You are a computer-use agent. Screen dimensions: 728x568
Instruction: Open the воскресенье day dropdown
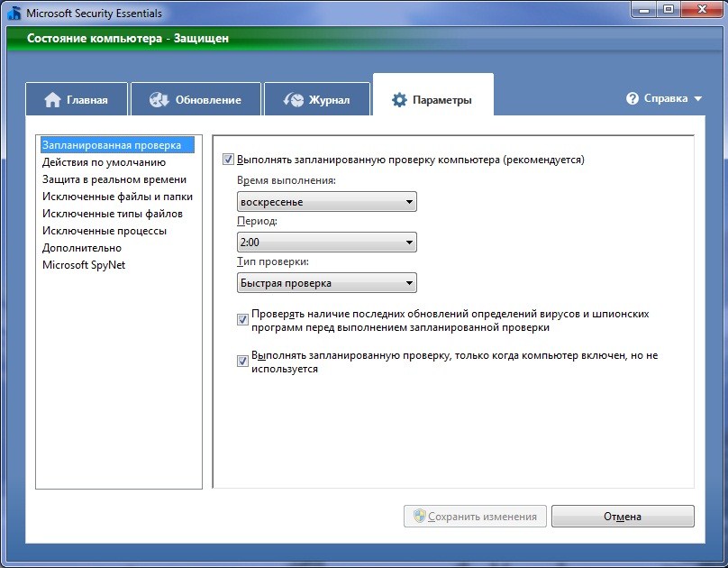tap(327, 202)
